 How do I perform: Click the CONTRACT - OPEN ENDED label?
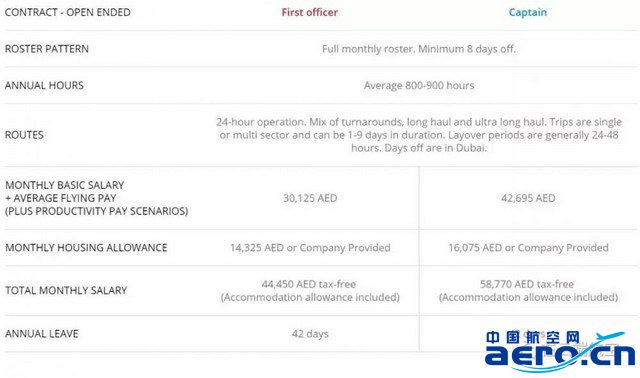point(68,13)
